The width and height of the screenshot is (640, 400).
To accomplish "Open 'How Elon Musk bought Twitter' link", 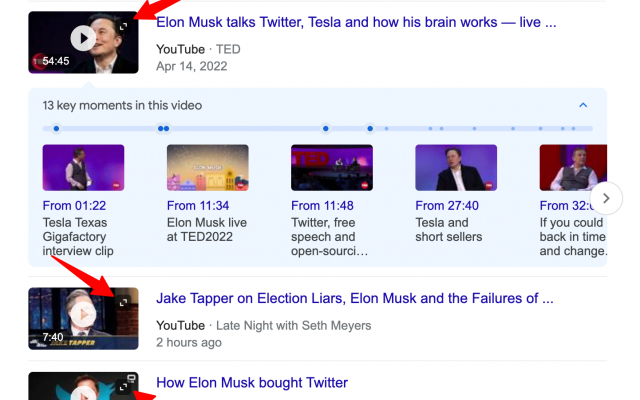I will point(252,383).
